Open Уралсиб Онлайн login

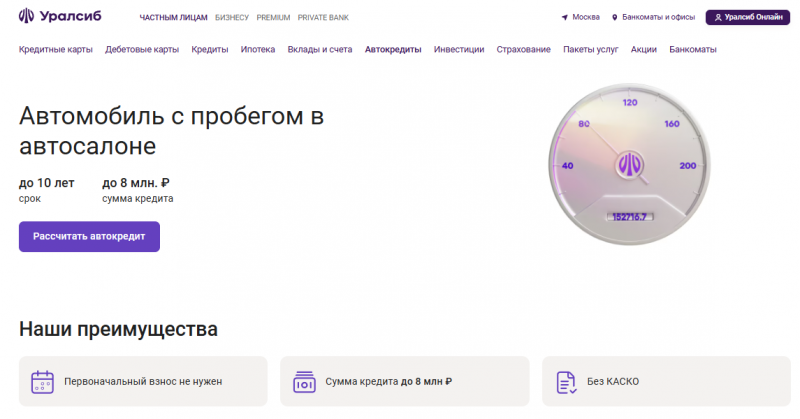(747, 17)
